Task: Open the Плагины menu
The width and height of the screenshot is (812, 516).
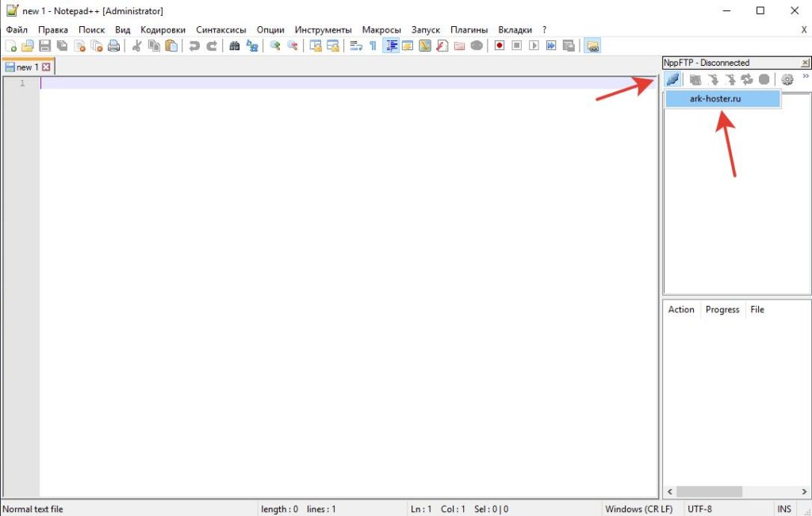Action: [x=469, y=30]
